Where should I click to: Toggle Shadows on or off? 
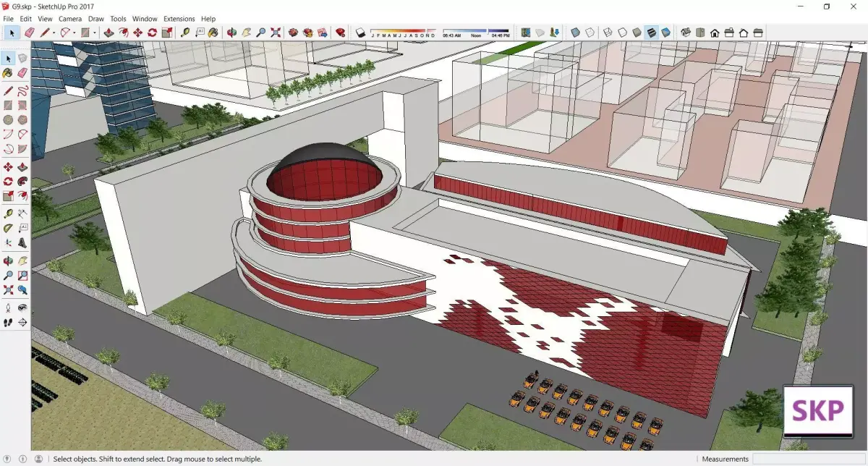(x=359, y=33)
